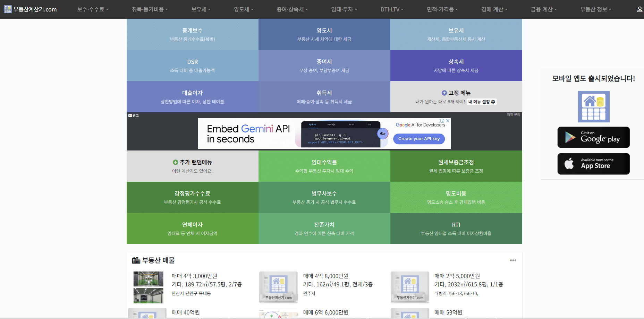This screenshot has height=319, width=644.
Task: Open the 금융 계산 dropdown
Action: click(x=543, y=9)
